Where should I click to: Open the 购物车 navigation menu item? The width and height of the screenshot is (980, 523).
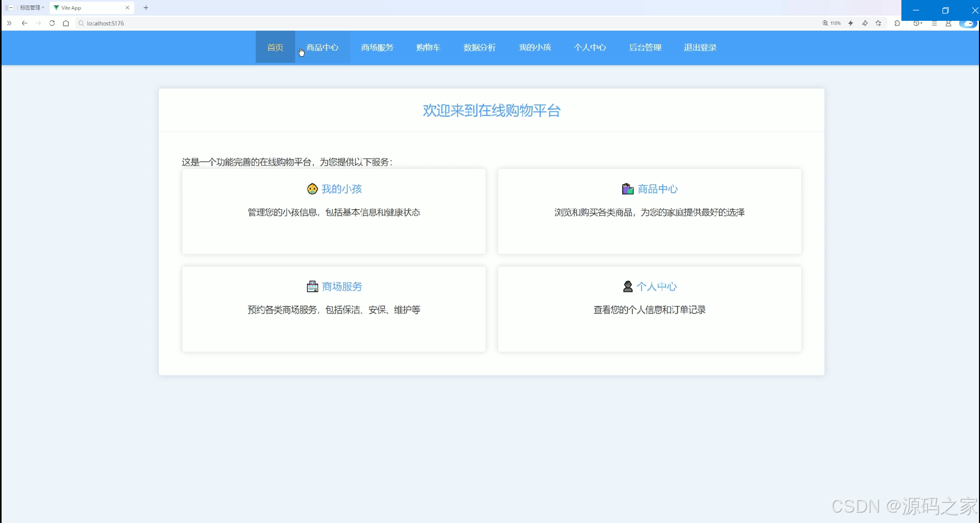tap(428, 47)
